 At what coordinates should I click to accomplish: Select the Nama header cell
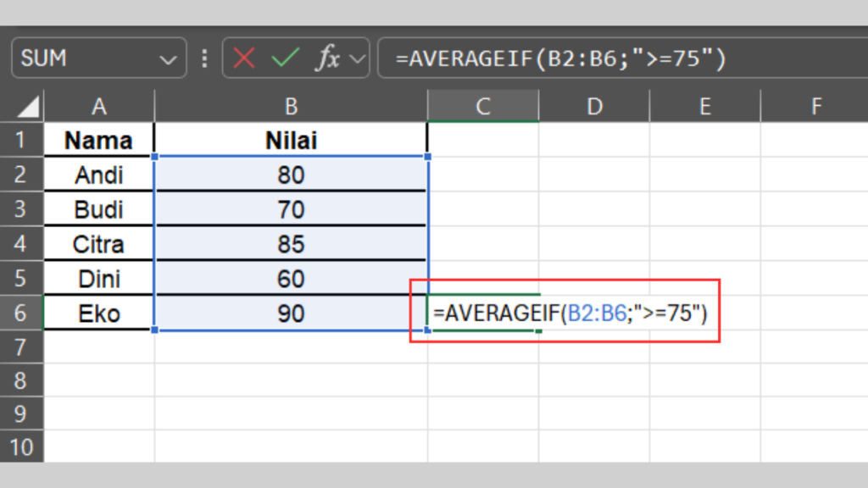tap(98, 140)
